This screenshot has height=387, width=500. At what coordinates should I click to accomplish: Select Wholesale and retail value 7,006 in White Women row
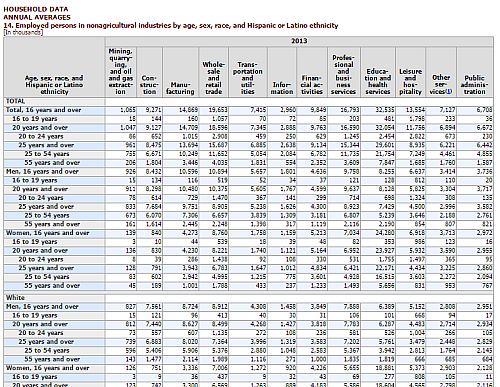point(220,368)
